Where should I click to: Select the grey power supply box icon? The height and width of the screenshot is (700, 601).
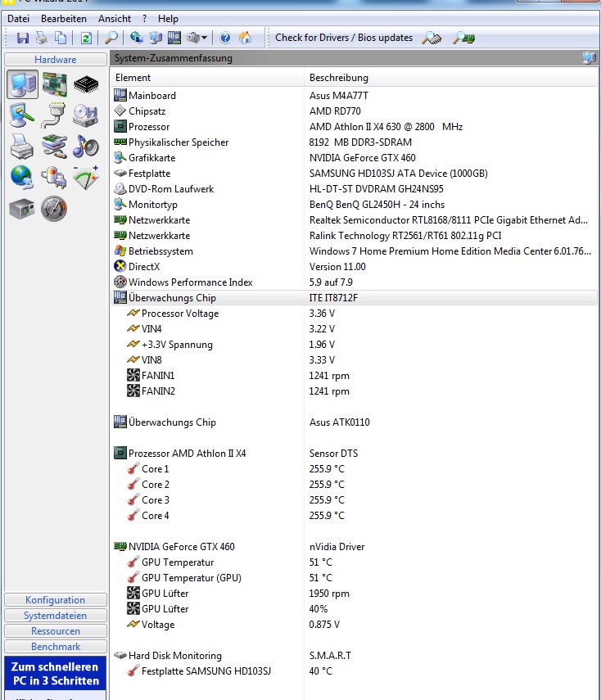(x=22, y=209)
